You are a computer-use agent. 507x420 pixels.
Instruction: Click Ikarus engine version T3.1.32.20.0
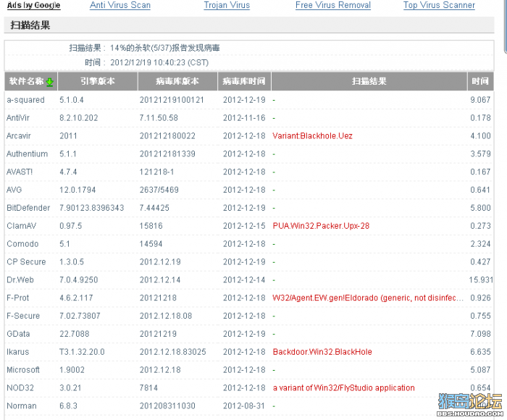pos(82,352)
